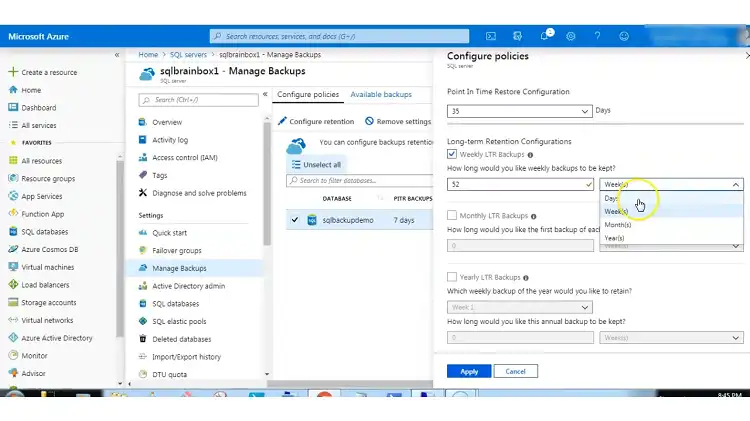
Task: Click Create a resource plus icon
Action: (13, 72)
